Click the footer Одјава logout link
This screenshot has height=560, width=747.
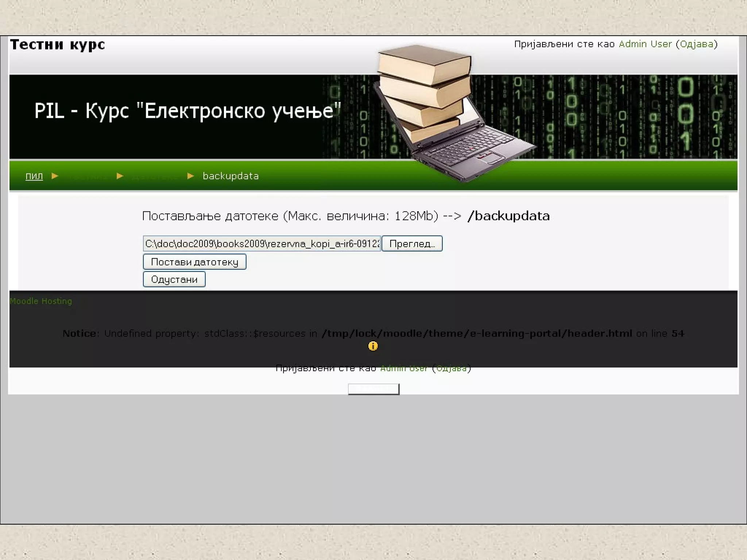[451, 369]
